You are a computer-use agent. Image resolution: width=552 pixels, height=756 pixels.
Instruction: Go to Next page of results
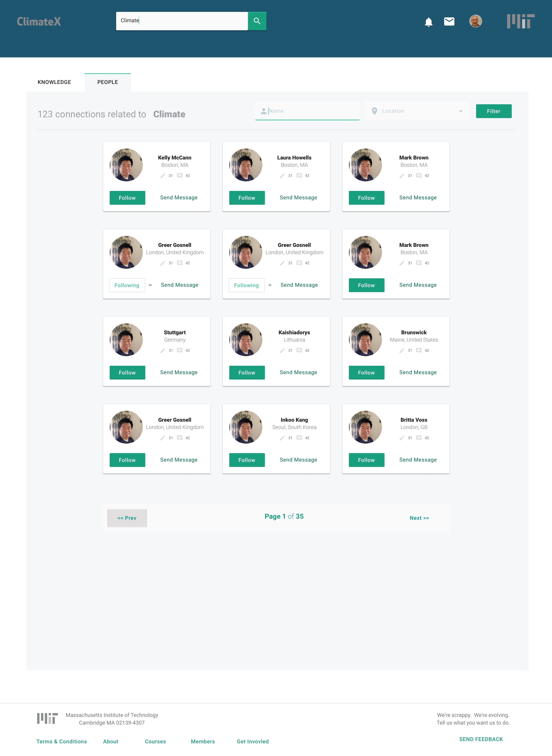pos(419,518)
